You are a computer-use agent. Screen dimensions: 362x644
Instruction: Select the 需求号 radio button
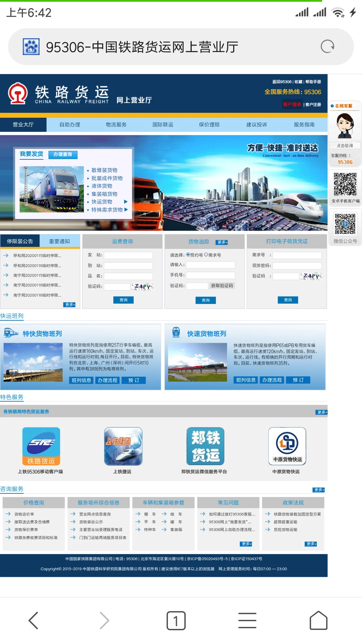(x=206, y=255)
